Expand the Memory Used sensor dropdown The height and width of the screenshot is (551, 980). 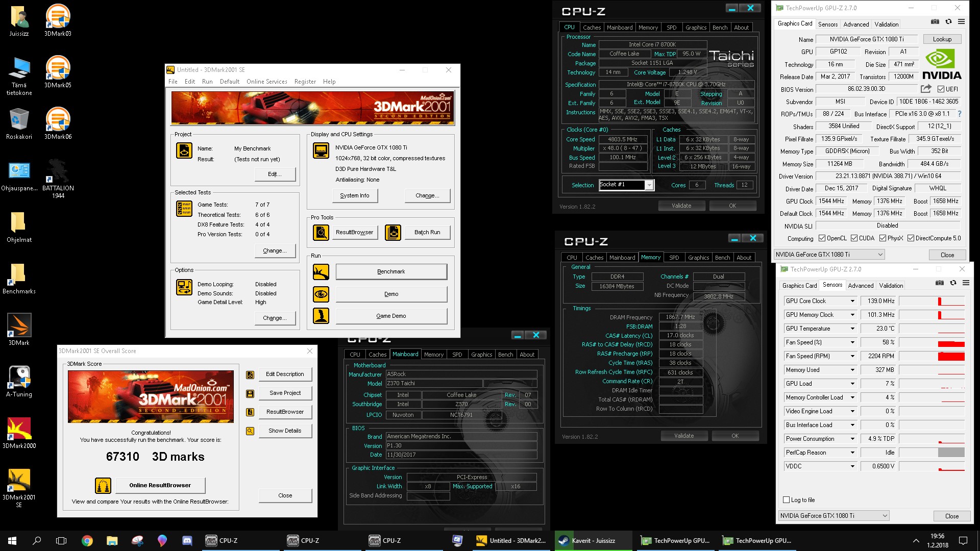tap(852, 370)
